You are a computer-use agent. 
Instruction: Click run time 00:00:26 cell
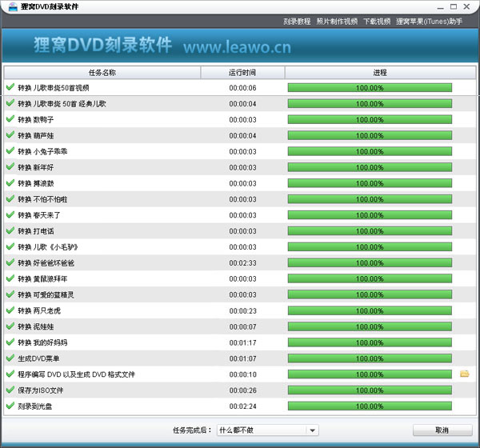tap(242, 390)
